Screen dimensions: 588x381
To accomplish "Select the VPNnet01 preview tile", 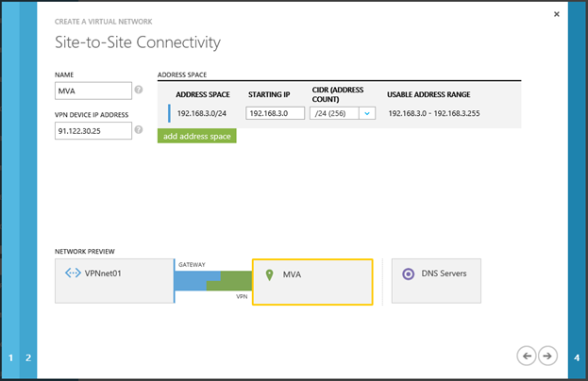I will 113,281.
